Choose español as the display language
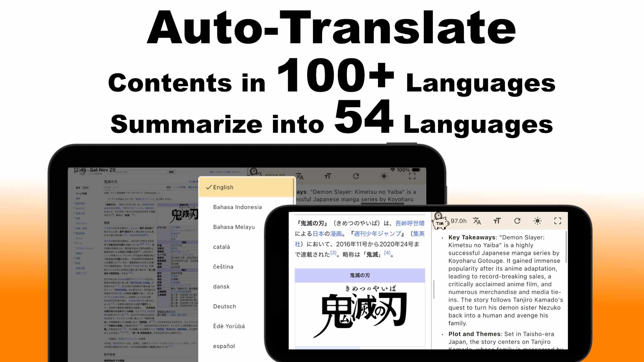Screen dimensions: 644x362 224,346
